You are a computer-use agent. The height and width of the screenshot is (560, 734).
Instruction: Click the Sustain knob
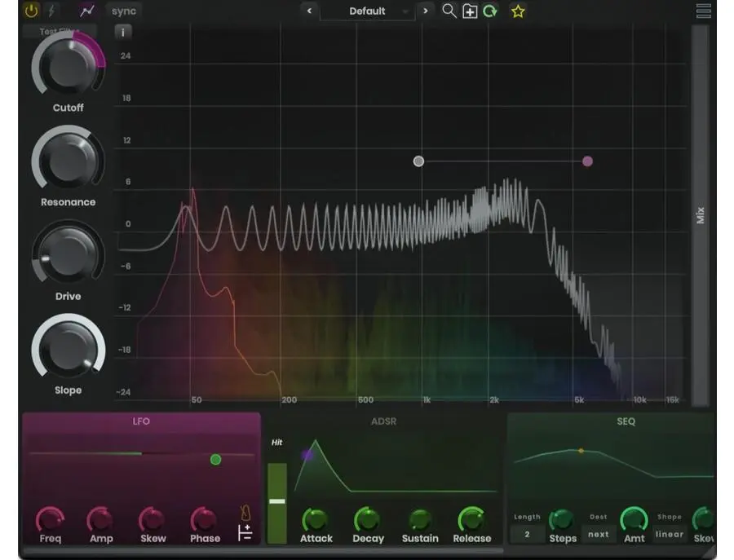click(x=420, y=519)
